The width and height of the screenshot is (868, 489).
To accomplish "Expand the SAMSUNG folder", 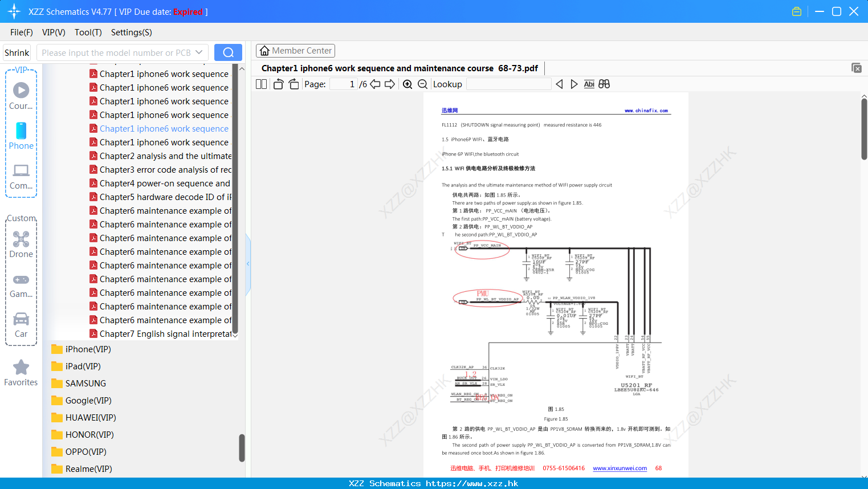I will point(79,384).
